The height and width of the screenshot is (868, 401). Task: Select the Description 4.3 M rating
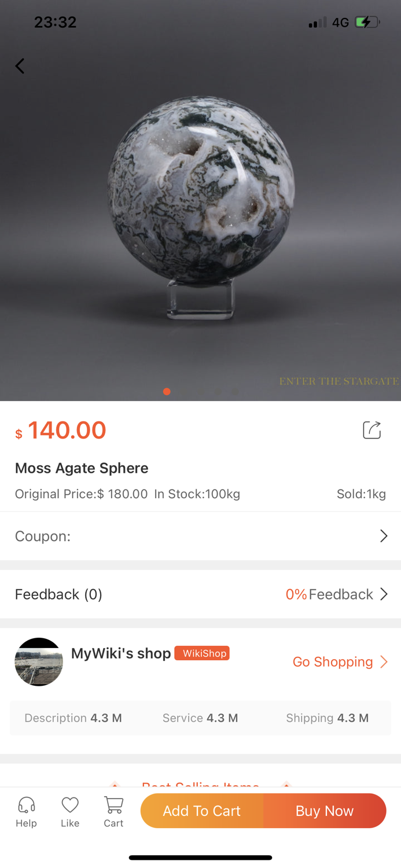[x=72, y=718]
